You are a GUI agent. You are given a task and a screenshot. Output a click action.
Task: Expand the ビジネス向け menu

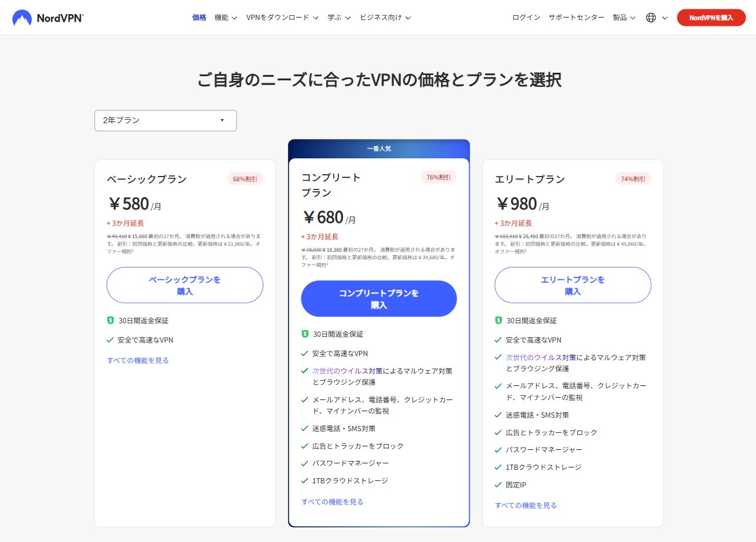[x=385, y=18]
